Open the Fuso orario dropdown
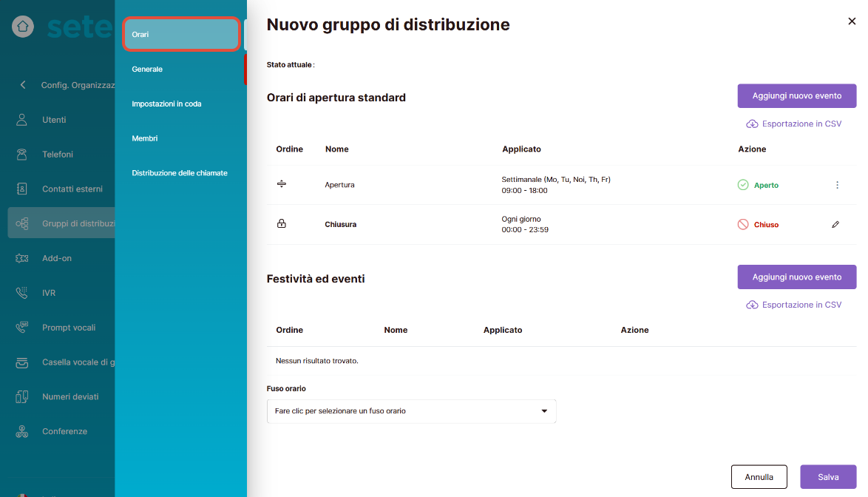This screenshot has width=868, height=497. (411, 411)
